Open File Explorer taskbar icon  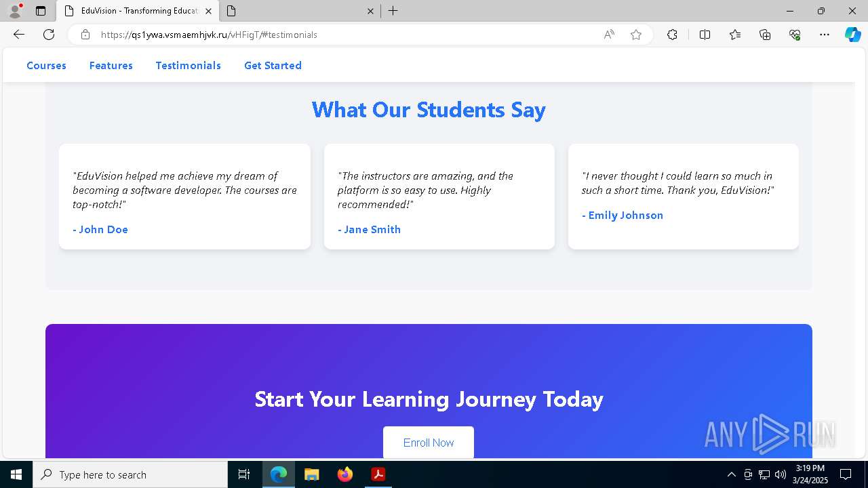click(312, 474)
